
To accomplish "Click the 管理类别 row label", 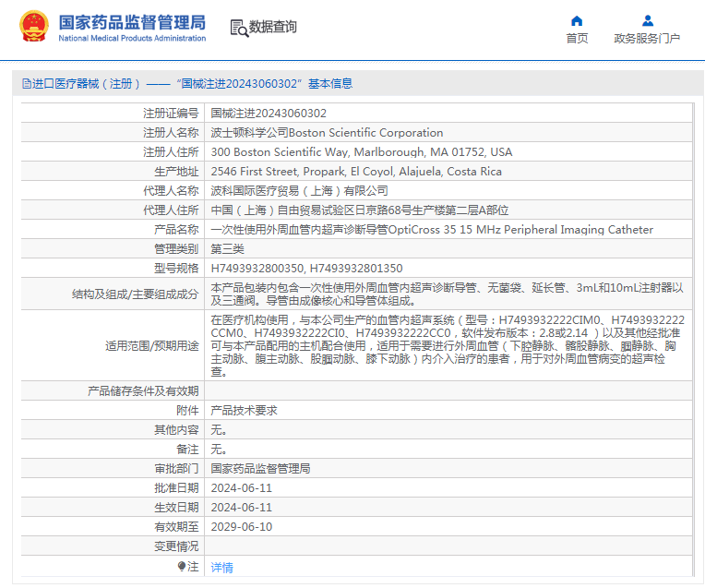I will tap(176, 249).
